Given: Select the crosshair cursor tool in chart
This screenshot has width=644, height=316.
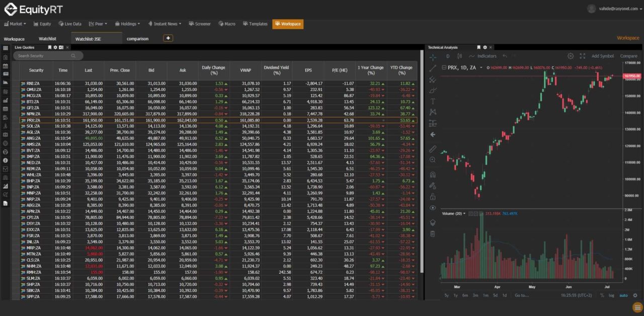Looking at the screenshot, I should (433, 57).
